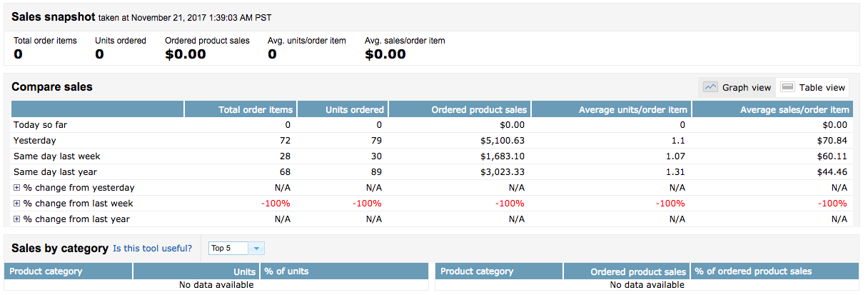Screen dimensions: 868x295
Task: Click the 'Is this tool useful?' link
Action: coord(152,249)
